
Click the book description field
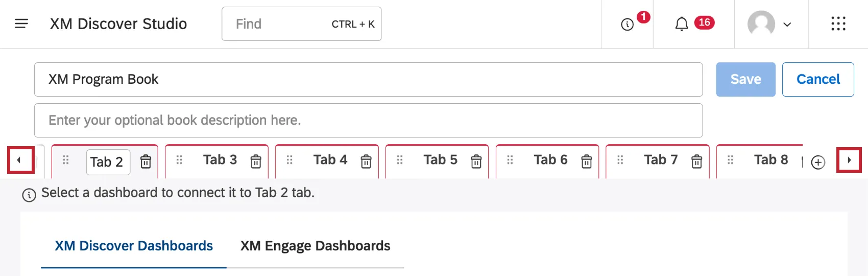pos(368,120)
